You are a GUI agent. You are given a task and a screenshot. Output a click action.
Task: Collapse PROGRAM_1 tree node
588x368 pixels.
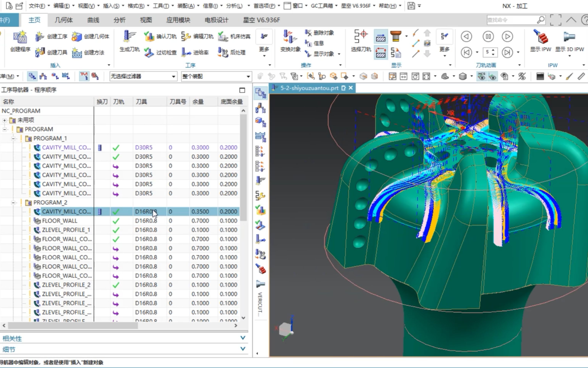pos(13,139)
